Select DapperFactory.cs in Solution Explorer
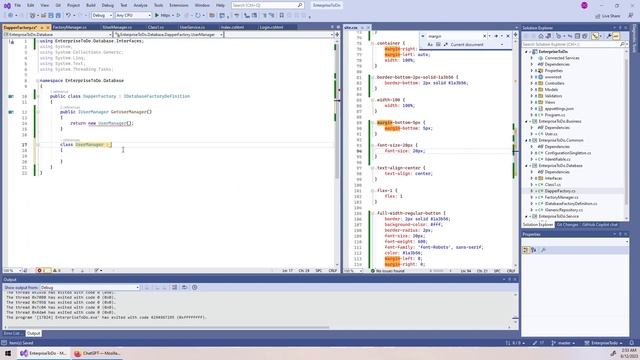 (560, 191)
